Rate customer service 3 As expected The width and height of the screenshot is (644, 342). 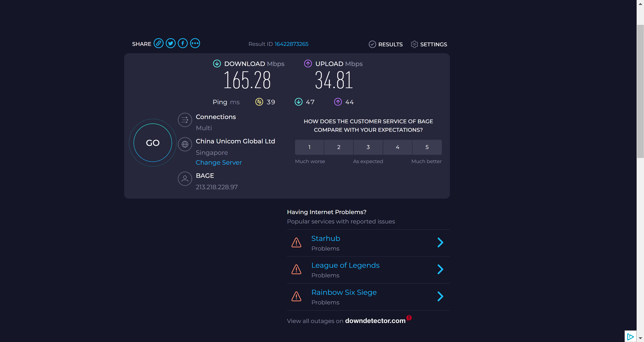point(368,147)
